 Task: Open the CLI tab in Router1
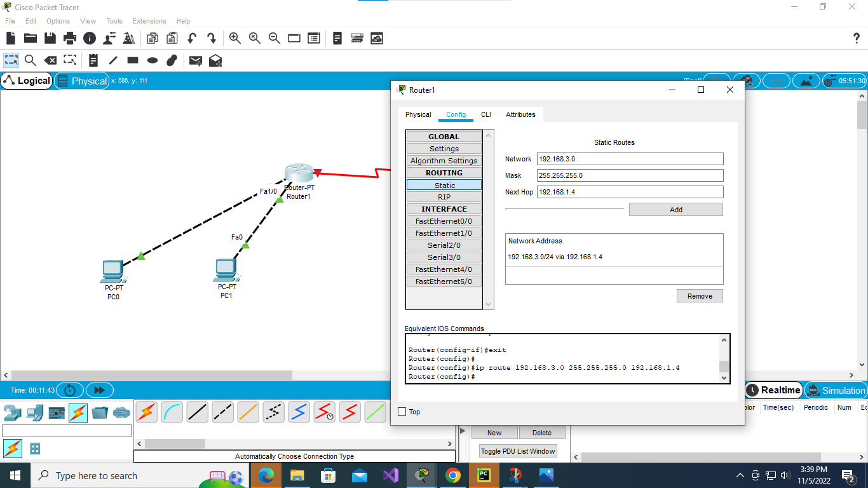pos(486,114)
